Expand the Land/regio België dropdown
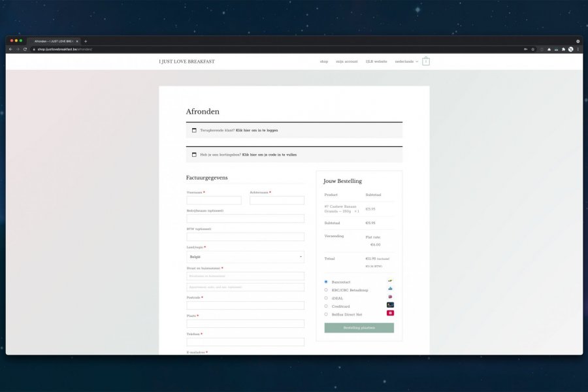The height and width of the screenshot is (392, 588). pyautogui.click(x=245, y=257)
